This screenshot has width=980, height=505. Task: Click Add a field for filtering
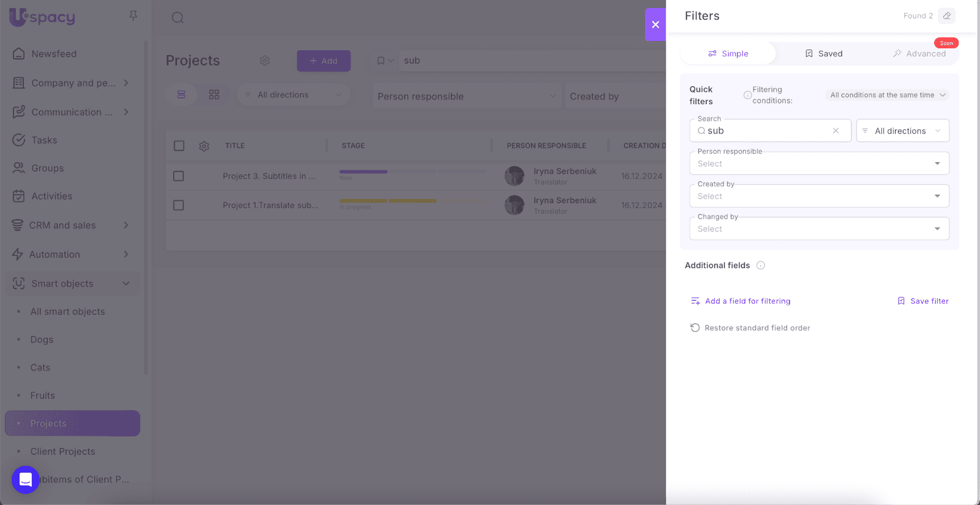coord(741,301)
